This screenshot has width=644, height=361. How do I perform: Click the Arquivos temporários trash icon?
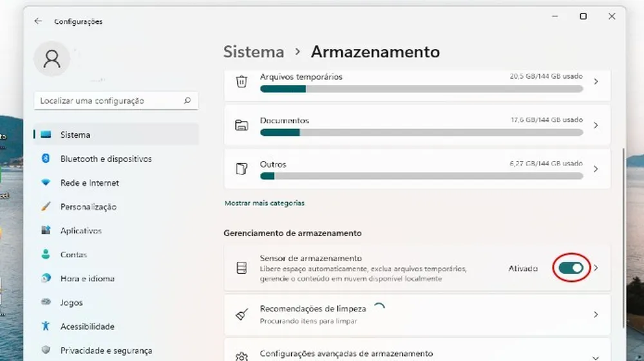241,82
